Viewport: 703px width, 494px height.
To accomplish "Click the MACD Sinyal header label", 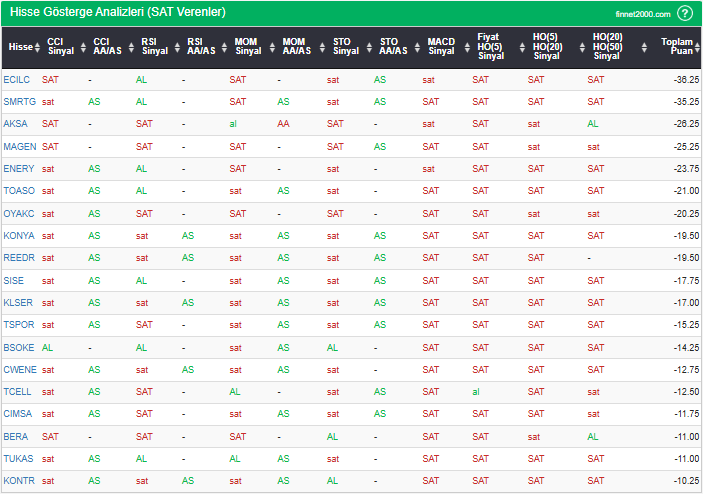I will [x=441, y=46].
